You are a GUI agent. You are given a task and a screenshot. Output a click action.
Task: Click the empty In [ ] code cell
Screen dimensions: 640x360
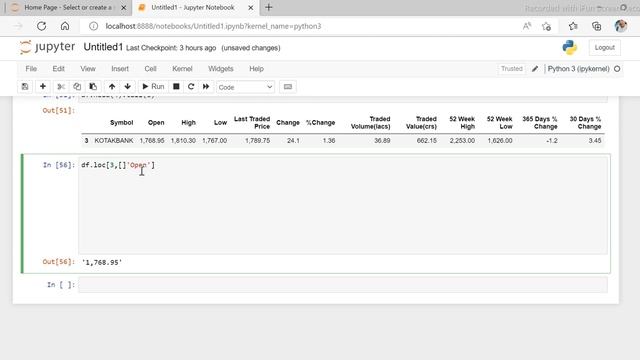(343, 284)
